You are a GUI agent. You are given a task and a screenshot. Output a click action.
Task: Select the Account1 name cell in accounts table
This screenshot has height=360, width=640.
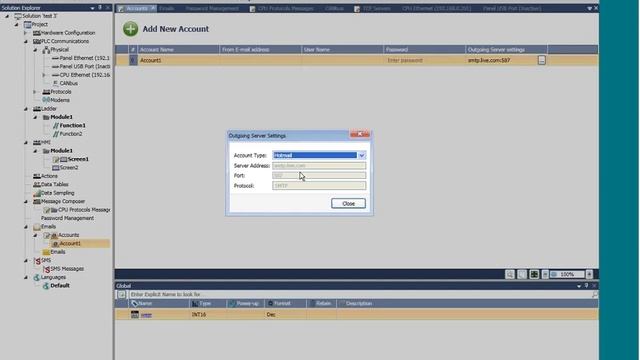[178, 60]
